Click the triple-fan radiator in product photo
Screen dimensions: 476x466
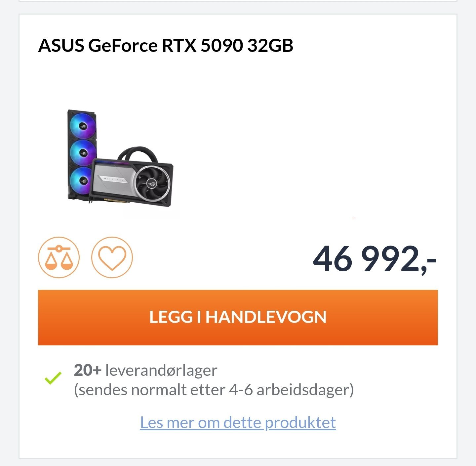(82, 154)
